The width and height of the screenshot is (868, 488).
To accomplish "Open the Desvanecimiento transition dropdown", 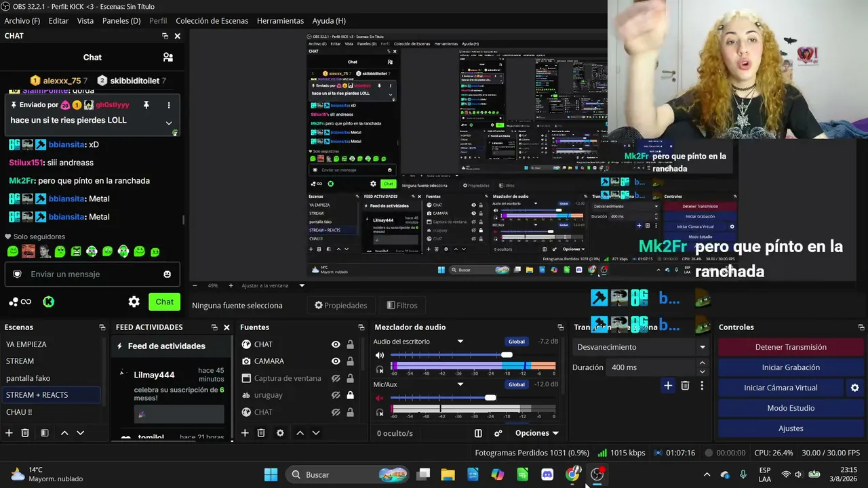I will click(640, 347).
